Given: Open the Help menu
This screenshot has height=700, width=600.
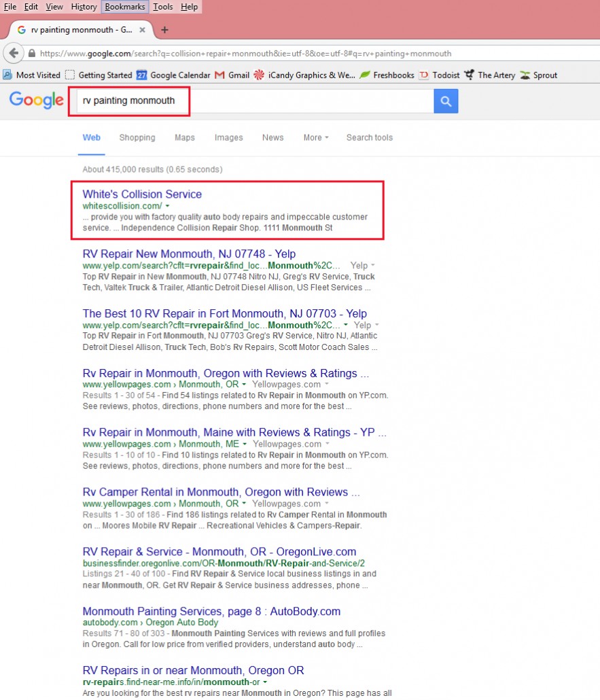Looking at the screenshot, I should (190, 7).
